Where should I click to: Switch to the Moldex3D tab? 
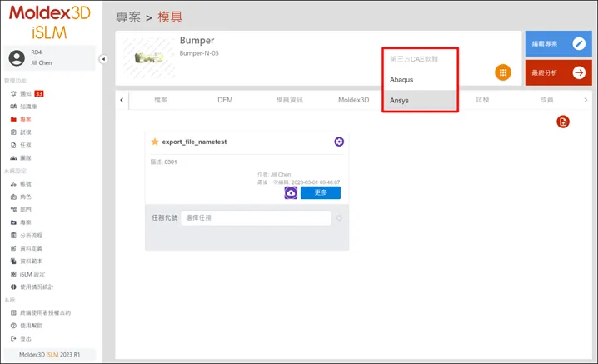pyautogui.click(x=353, y=100)
